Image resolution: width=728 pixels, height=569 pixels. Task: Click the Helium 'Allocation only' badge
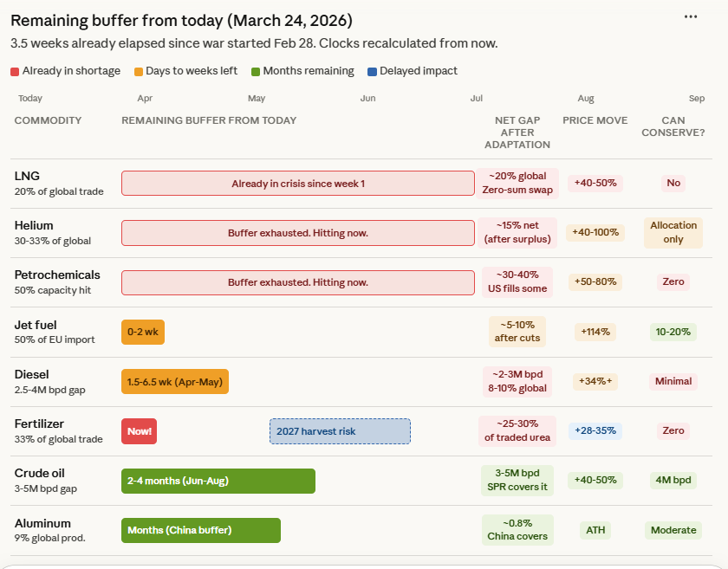673,233
